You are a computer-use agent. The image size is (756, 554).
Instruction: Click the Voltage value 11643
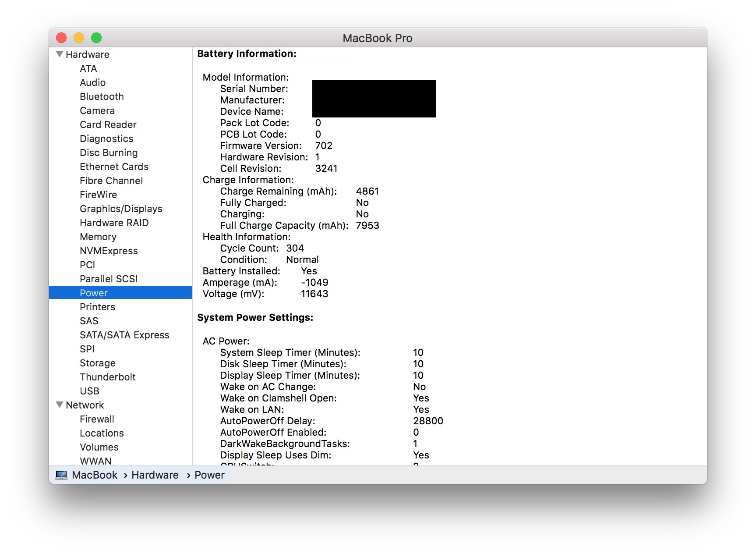click(x=314, y=294)
